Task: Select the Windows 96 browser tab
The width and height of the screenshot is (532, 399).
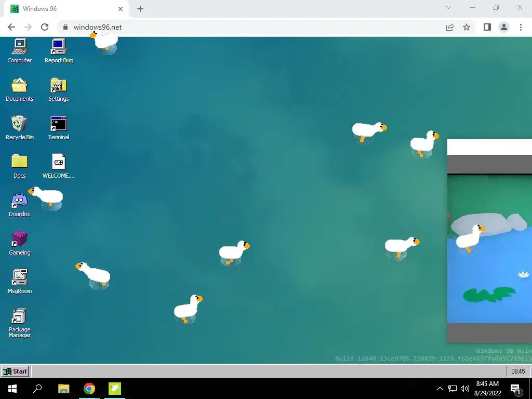Action: pyautogui.click(x=66, y=9)
